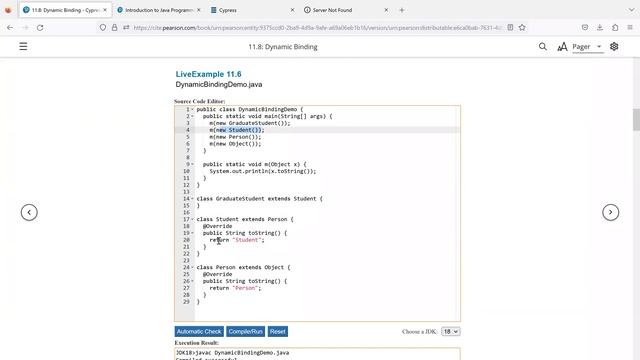Click 'class Person extends Object' line
640x360 pixels.
coord(243,267)
